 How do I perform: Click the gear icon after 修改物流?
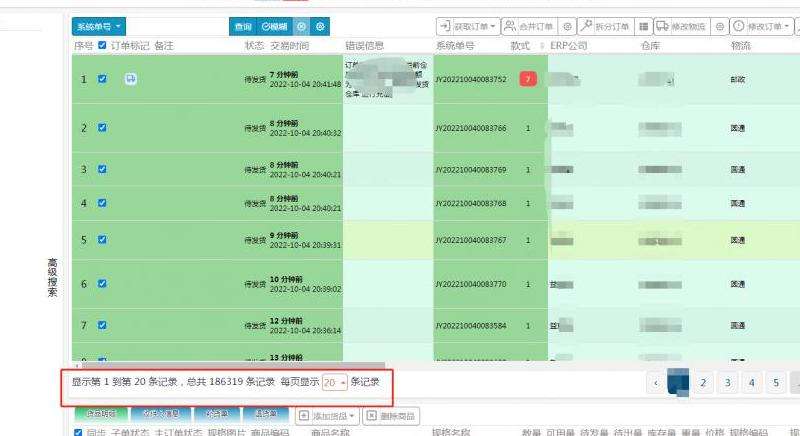tap(719, 26)
